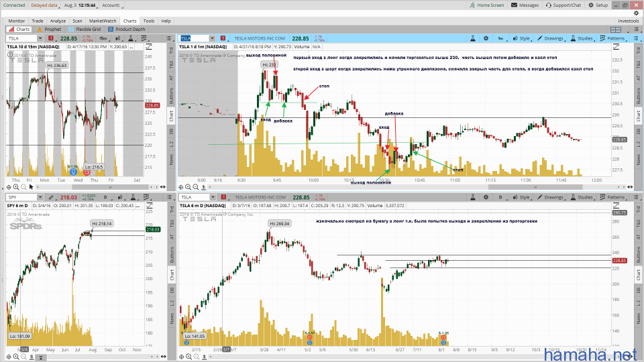Viewport: 644px width, 362px height.
Task: Click zoom in magnifier under 15m chart
Action: 16,187
